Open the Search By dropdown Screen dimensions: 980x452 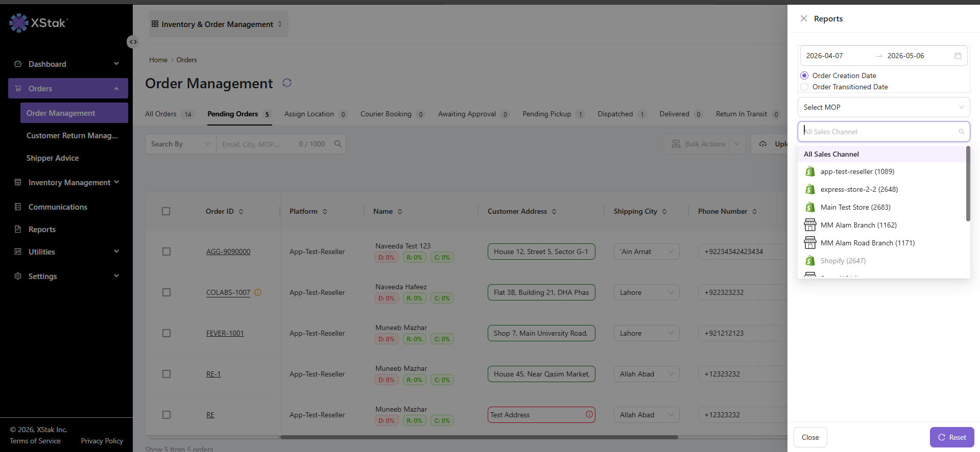(181, 144)
